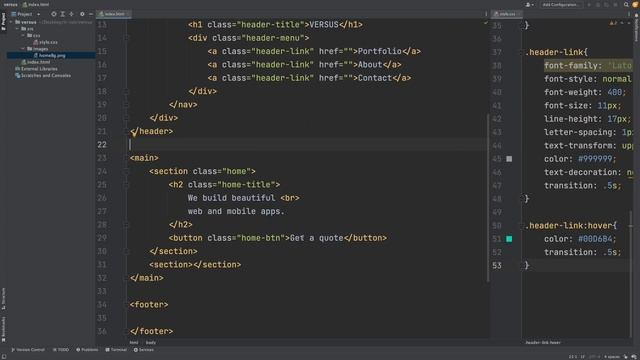Open the Problems tool window

click(87, 350)
